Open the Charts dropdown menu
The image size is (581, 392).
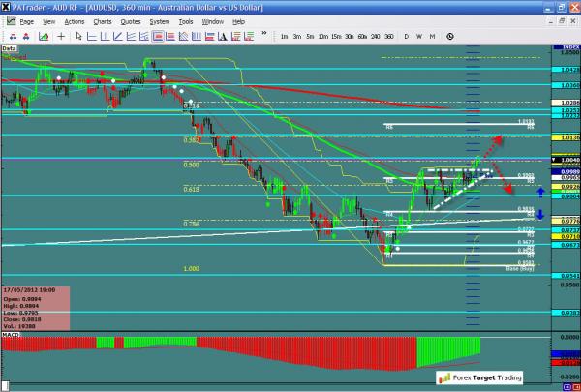pos(102,20)
